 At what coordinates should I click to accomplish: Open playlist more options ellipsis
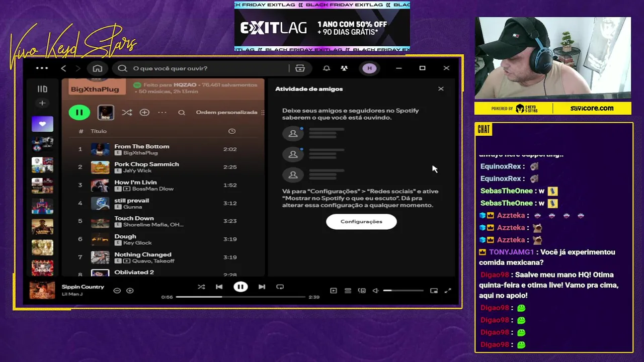[x=162, y=113]
